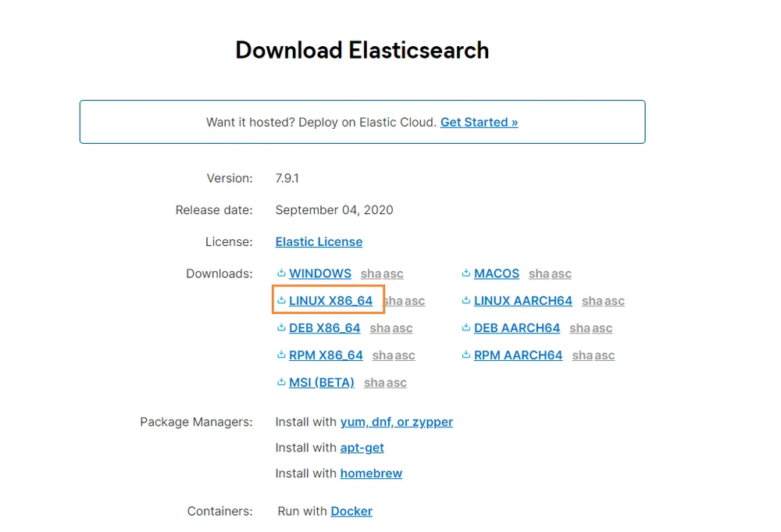Image resolution: width=781 pixels, height=532 pixels.
Task: Click the License label
Action: pos(229,241)
